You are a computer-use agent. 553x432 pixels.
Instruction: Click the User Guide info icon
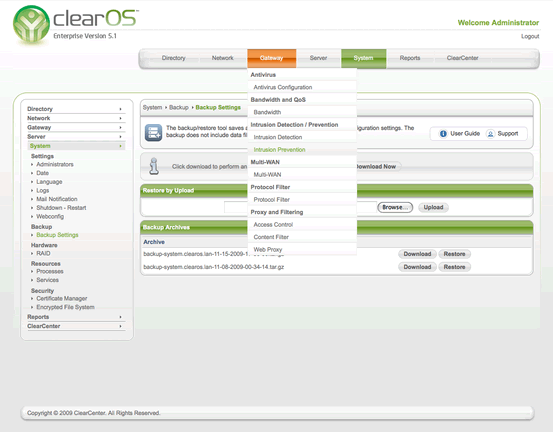coord(443,134)
